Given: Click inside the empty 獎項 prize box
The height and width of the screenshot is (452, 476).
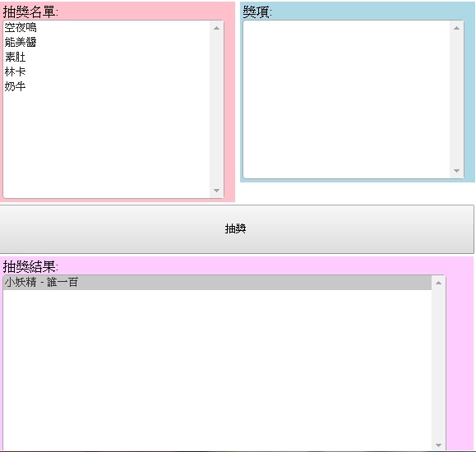Looking at the screenshot, I should [347, 99].
